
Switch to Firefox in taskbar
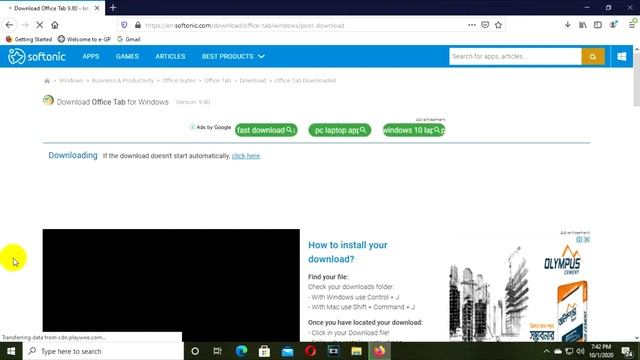[x=380, y=351]
